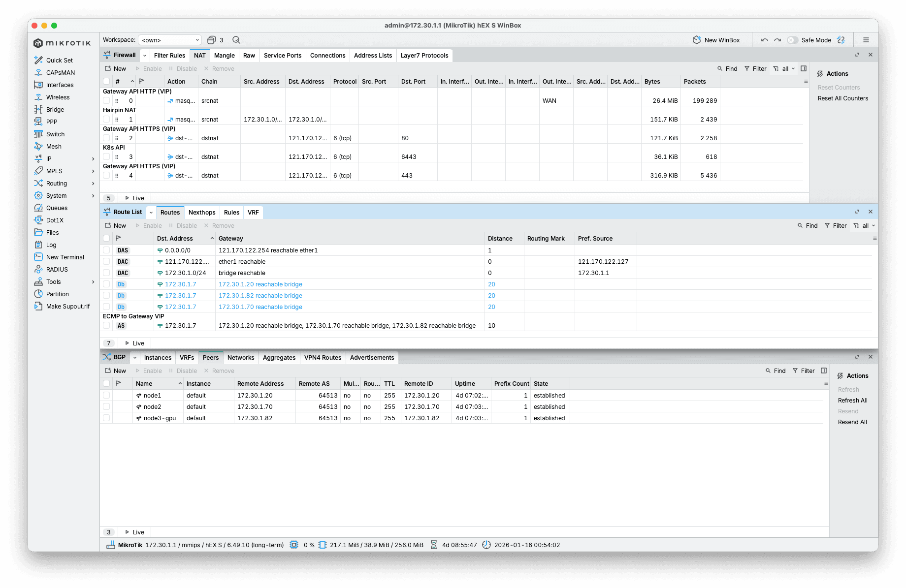Expand the Routing submenu arrow
Image resolution: width=906 pixels, height=588 pixels.
[x=93, y=184]
